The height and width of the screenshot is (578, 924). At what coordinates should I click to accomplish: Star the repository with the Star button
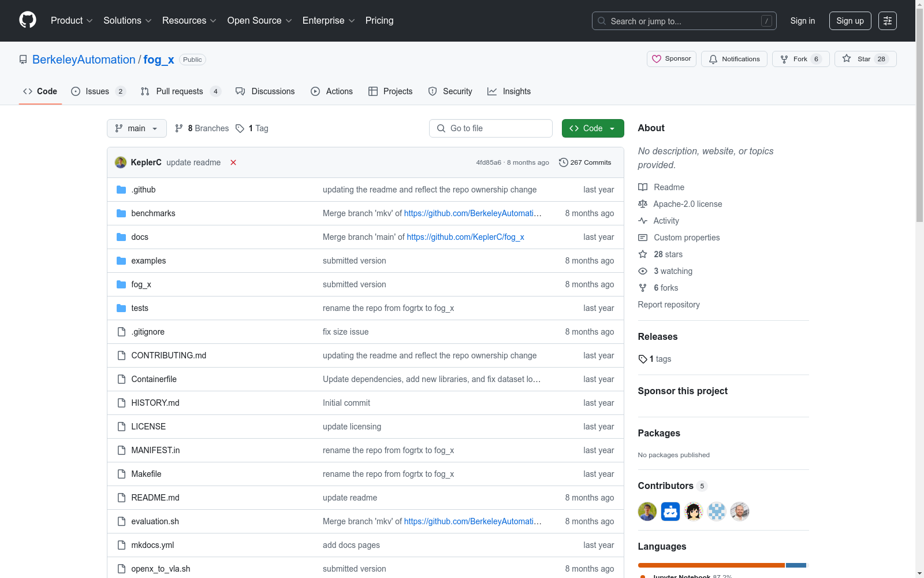point(866,59)
